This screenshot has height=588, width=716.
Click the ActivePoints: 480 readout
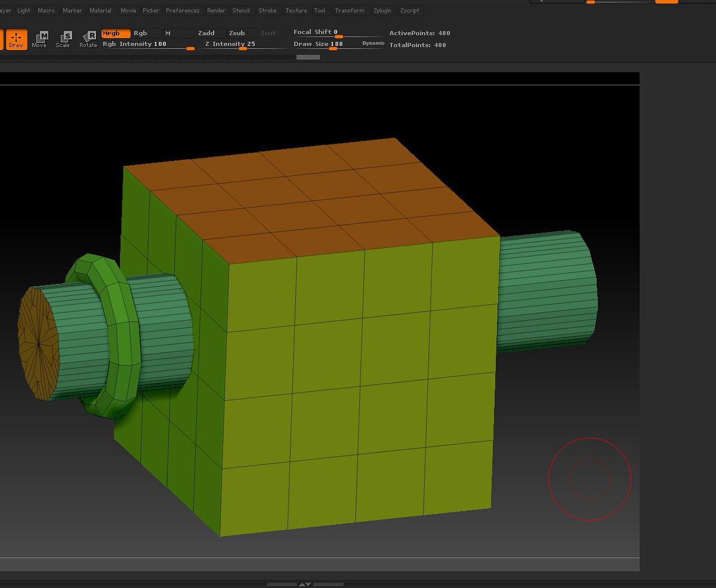pyautogui.click(x=420, y=33)
